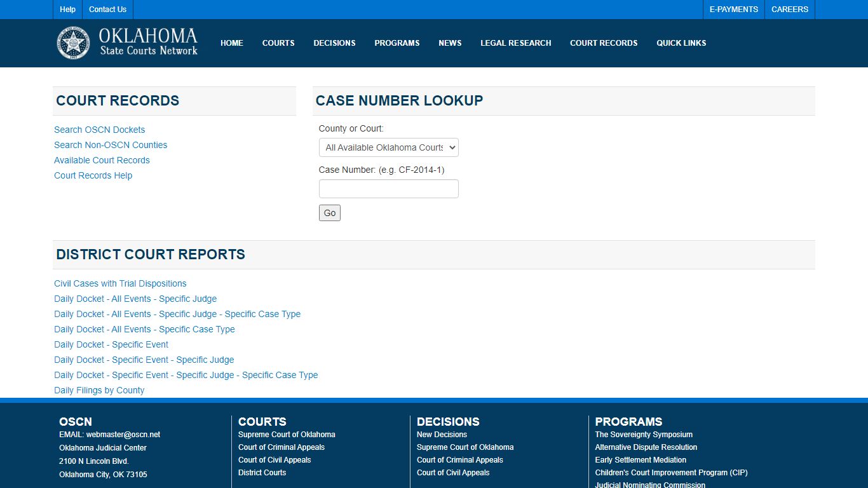Follow the Search OSCN Dockets link
868x488 pixels.
pos(100,130)
